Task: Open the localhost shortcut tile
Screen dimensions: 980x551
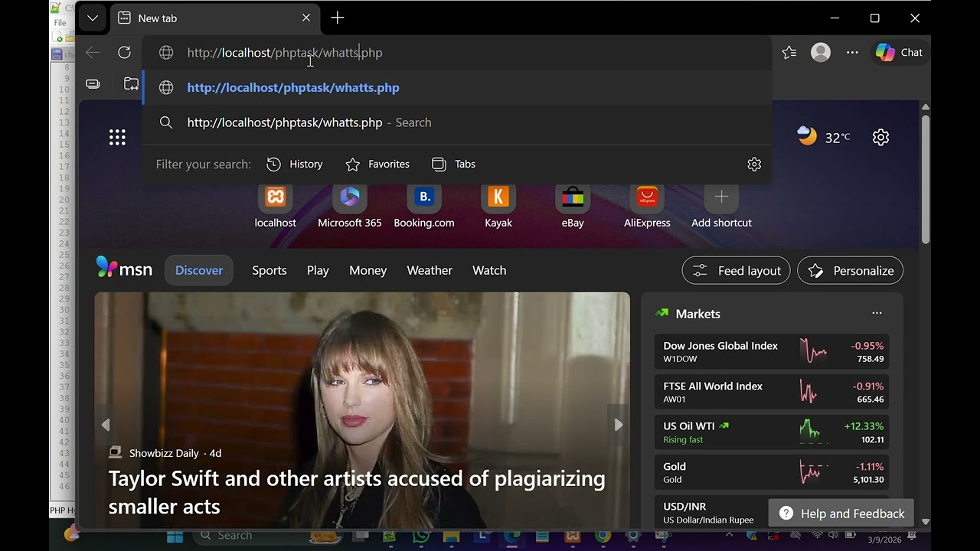Action: [x=276, y=207]
